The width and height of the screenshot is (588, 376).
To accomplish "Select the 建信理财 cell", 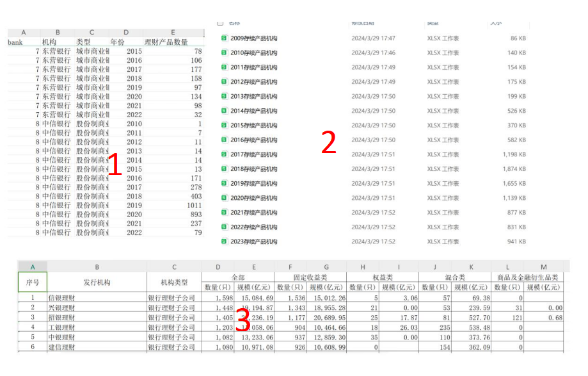I will (97, 347).
